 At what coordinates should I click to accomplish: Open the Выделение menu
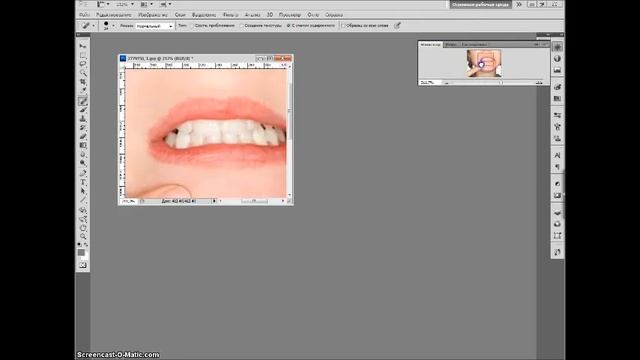pos(204,15)
